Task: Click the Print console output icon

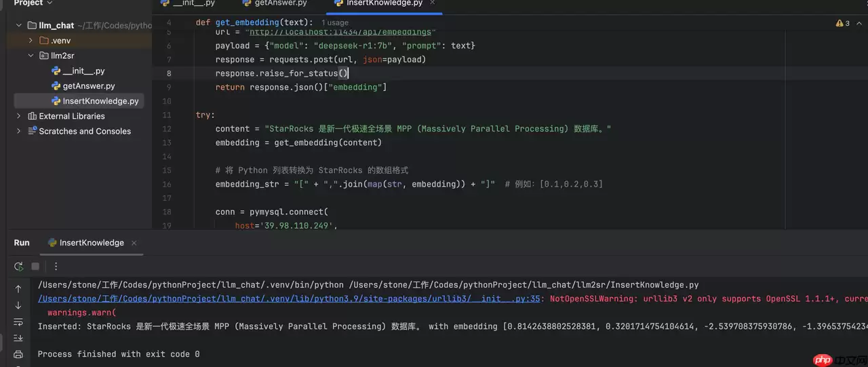Action: pyautogui.click(x=18, y=354)
